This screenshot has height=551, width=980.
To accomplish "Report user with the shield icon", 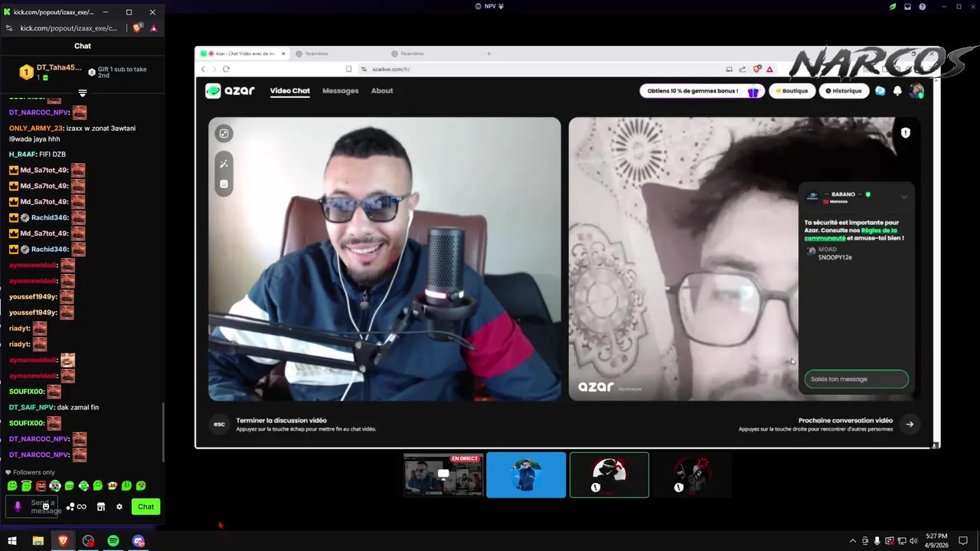I will (905, 132).
